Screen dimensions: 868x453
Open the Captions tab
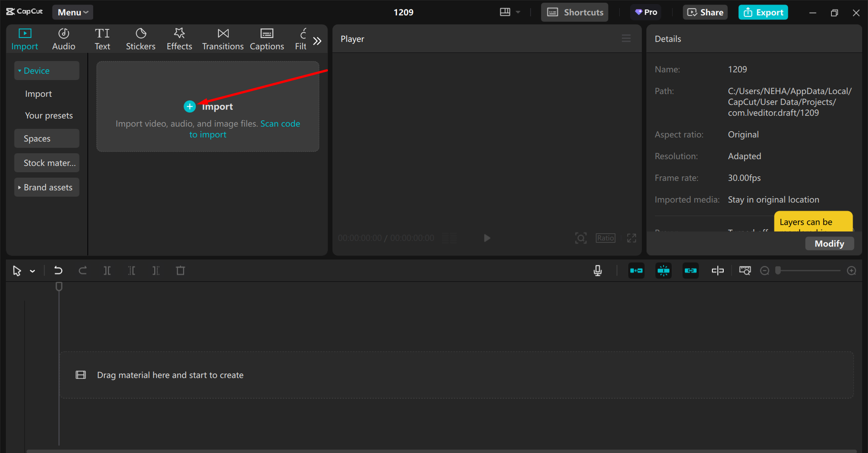[267, 39]
